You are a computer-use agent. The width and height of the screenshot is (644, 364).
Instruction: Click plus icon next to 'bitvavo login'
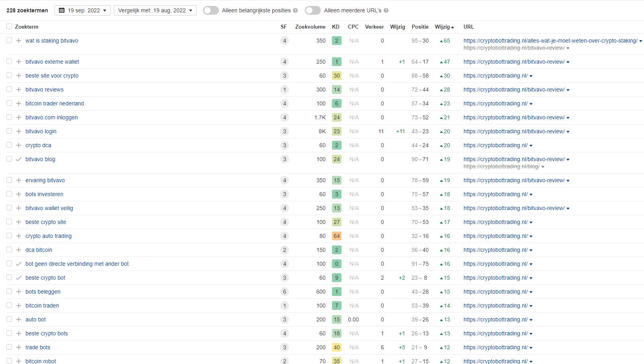[x=19, y=131]
